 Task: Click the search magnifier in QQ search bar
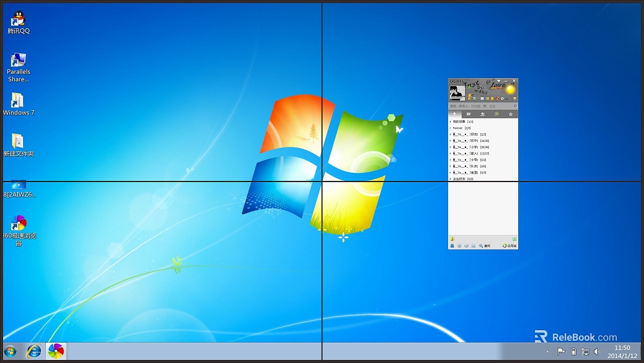click(x=514, y=106)
